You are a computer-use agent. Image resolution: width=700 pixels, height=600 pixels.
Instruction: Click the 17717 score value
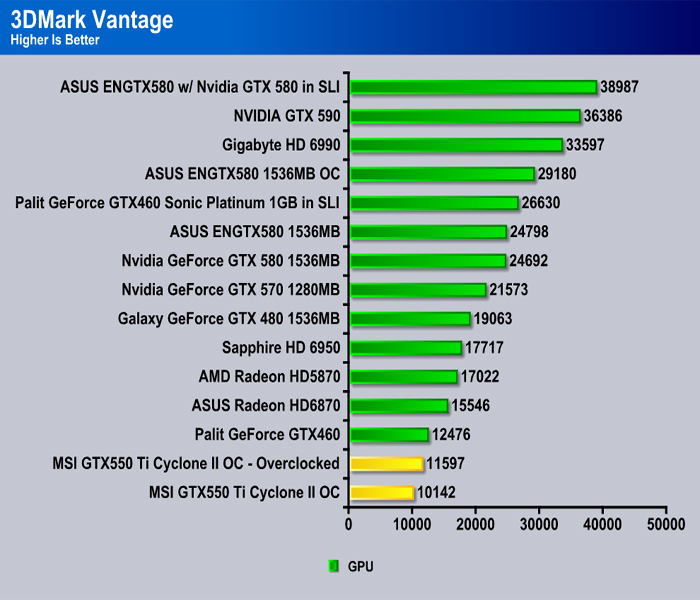tap(484, 348)
